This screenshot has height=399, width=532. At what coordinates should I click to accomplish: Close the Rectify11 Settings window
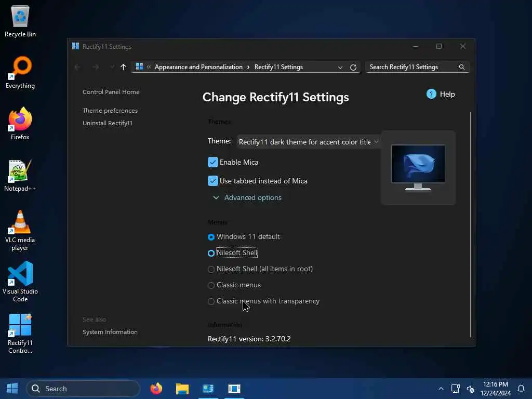tap(463, 46)
